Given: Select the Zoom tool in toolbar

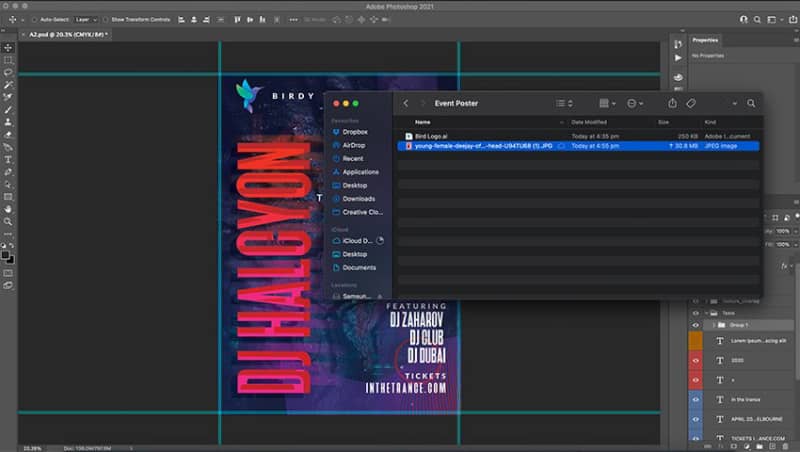Looking at the screenshot, I should tap(8, 222).
